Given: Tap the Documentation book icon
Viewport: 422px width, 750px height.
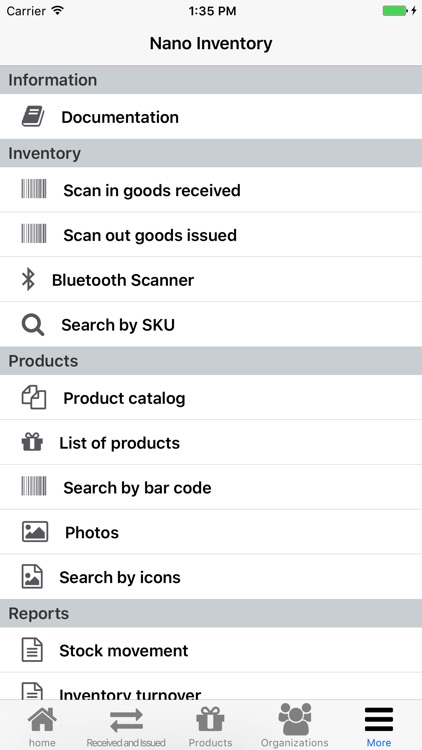Looking at the screenshot, I should click(33, 117).
